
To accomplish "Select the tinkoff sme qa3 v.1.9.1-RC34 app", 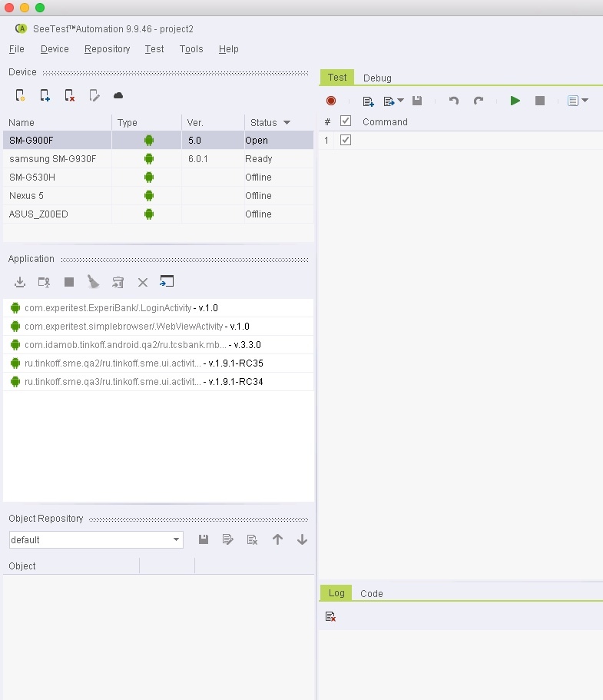I will point(158,382).
